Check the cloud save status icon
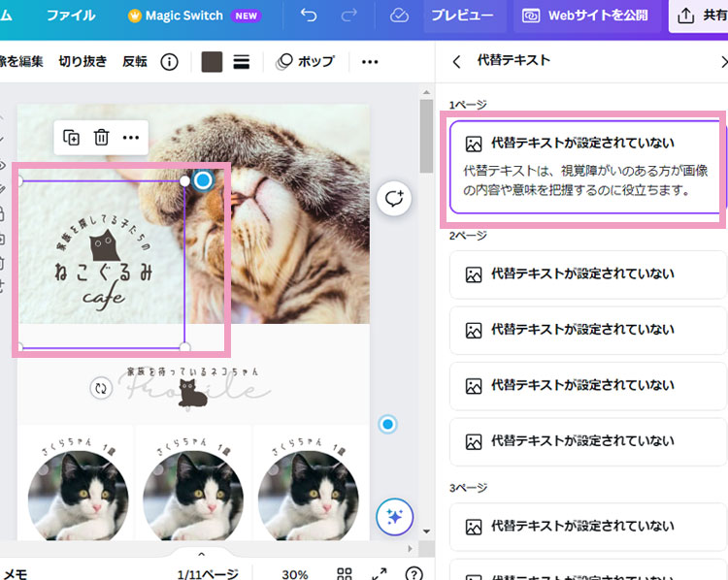The height and width of the screenshot is (580, 728). (399, 16)
